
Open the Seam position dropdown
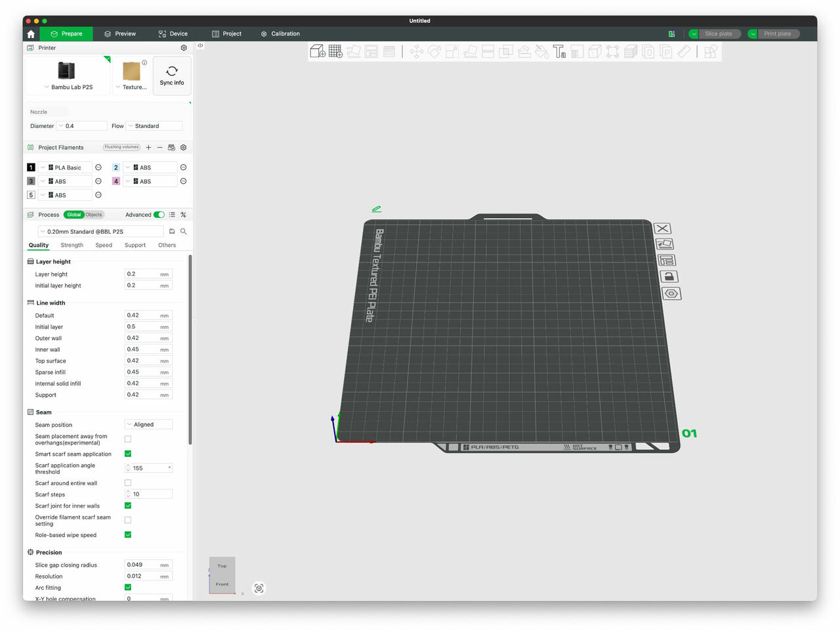pyautogui.click(x=148, y=425)
